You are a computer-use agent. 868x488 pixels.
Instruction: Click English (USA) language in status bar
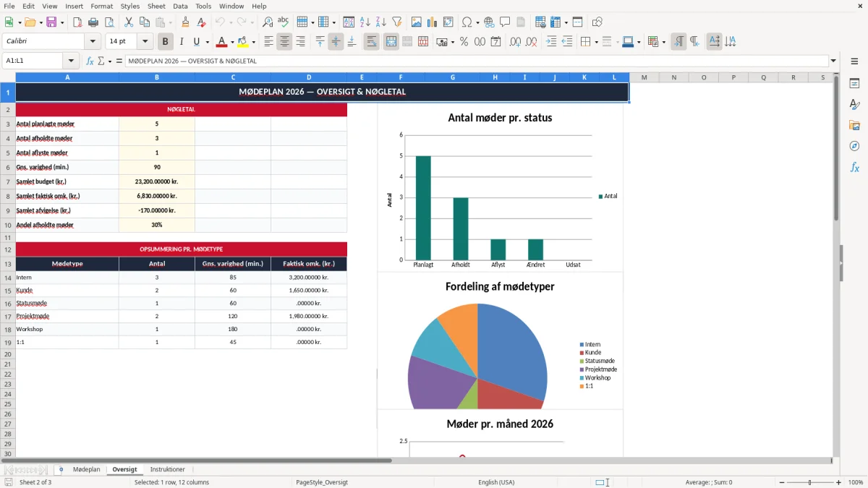(496, 482)
